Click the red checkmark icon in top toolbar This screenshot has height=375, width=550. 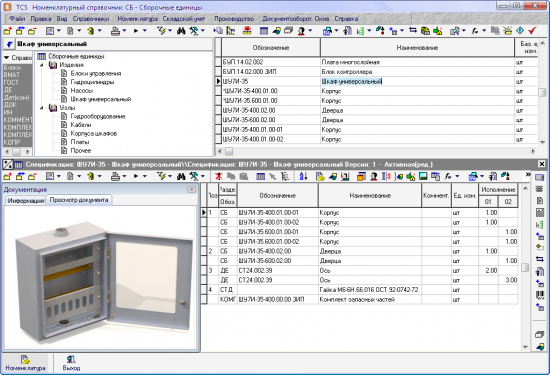pyautogui.click(x=532, y=31)
